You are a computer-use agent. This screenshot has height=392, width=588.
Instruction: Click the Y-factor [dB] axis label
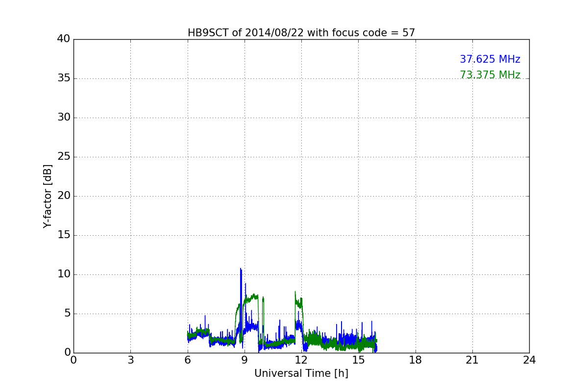point(48,196)
